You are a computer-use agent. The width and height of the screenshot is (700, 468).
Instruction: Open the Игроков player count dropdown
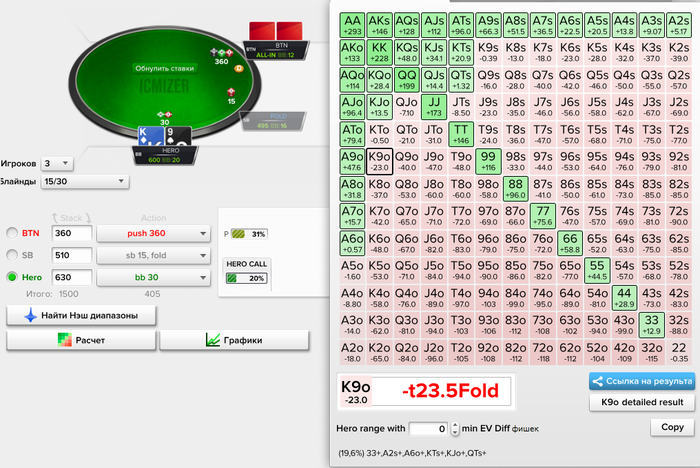(57, 163)
